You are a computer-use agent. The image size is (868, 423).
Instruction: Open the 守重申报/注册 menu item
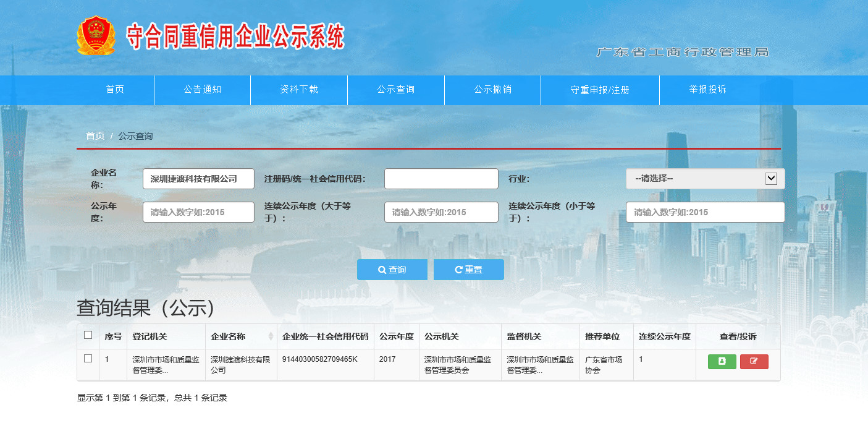(x=600, y=90)
